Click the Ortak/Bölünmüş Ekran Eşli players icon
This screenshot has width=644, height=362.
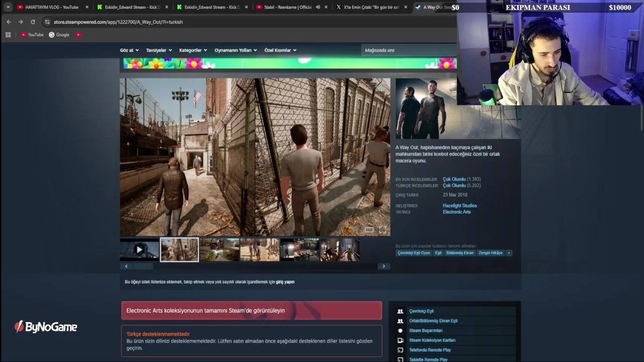(x=400, y=321)
